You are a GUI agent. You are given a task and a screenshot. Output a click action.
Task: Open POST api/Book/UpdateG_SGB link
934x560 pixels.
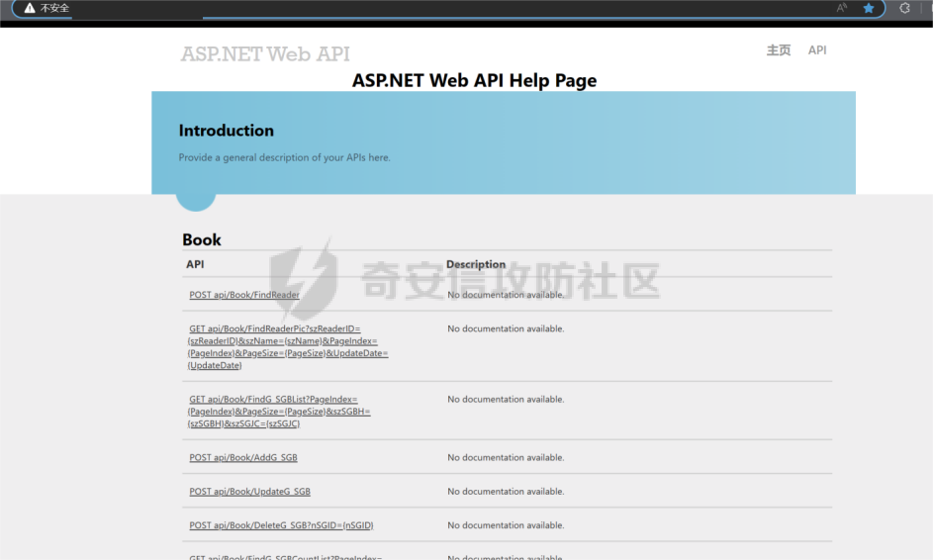pyautogui.click(x=250, y=492)
